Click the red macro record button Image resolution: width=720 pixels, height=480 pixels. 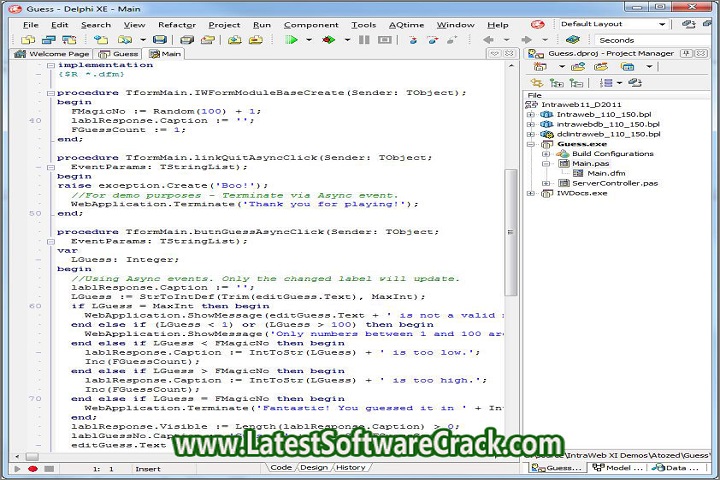point(33,468)
